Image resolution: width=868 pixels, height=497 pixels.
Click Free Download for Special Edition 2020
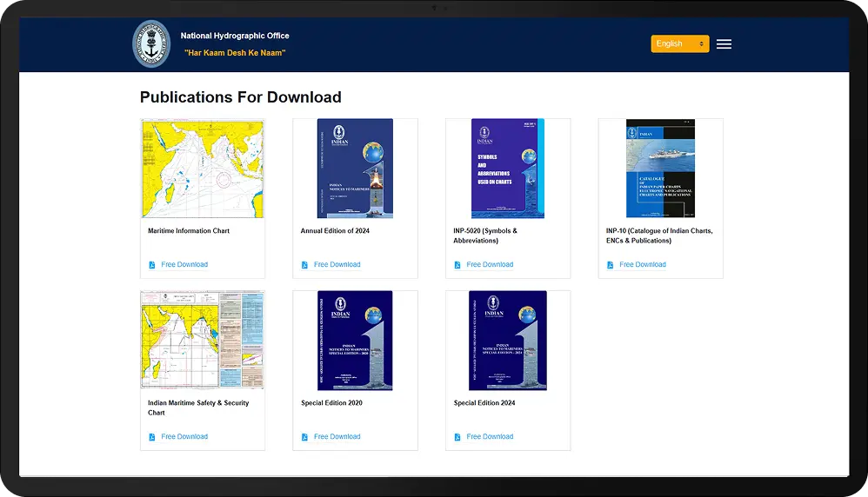pyautogui.click(x=337, y=437)
